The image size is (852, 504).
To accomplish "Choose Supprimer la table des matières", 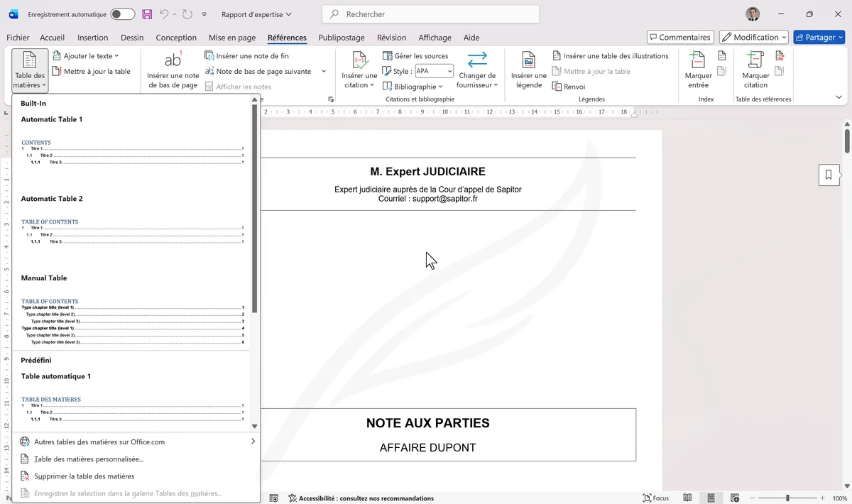I will (84, 476).
